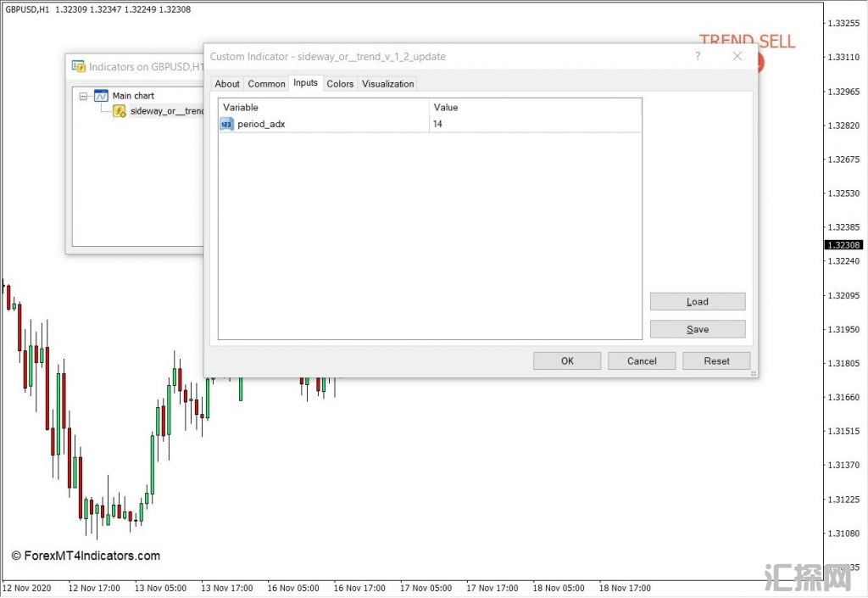Click the Variable column header

tap(324, 108)
